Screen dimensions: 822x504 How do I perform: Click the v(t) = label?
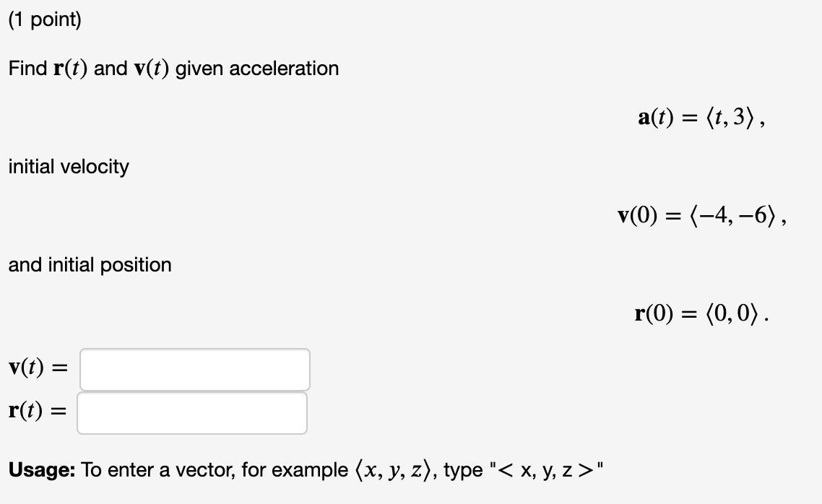(x=35, y=368)
